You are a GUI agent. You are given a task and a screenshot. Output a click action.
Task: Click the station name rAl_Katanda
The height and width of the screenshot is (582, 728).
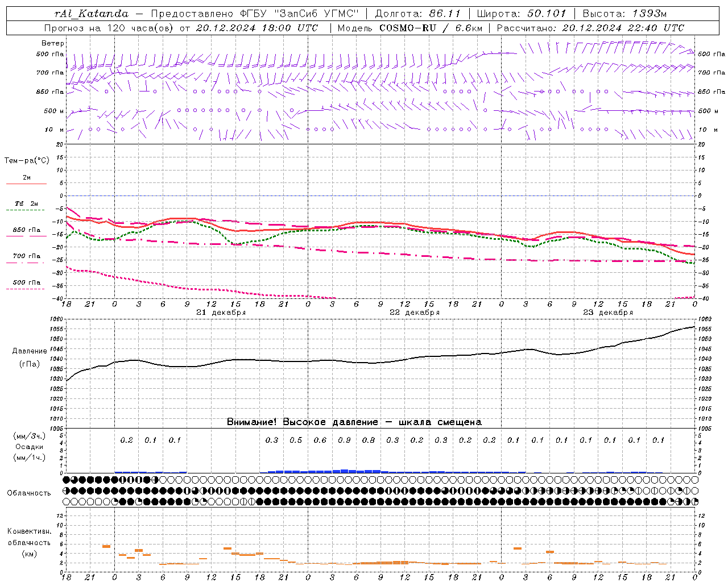pyautogui.click(x=92, y=14)
